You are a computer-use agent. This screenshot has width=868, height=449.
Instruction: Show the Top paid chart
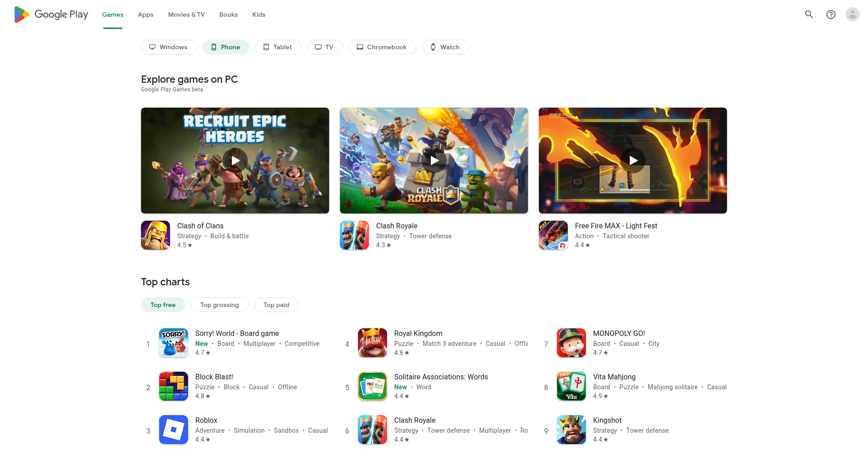click(276, 305)
